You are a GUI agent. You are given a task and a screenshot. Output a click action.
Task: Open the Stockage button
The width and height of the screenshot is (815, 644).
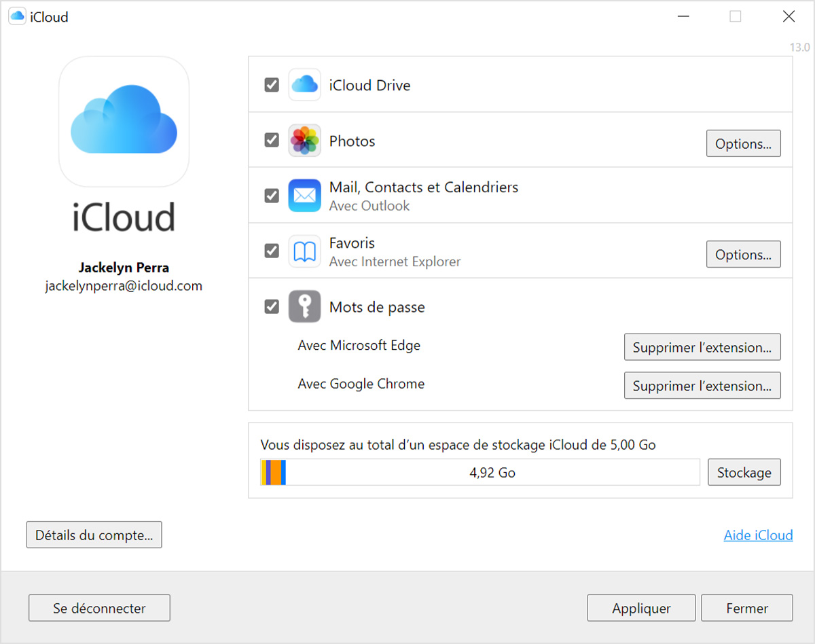point(744,472)
